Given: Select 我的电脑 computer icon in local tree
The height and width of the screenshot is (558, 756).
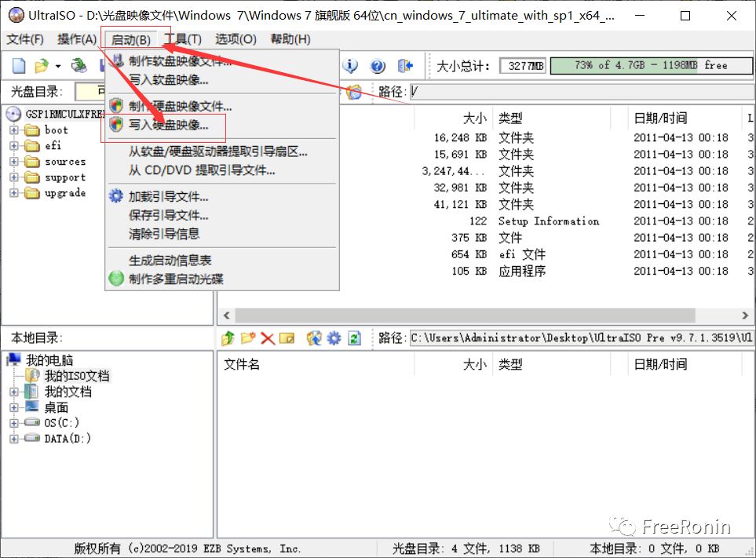Looking at the screenshot, I should tap(13, 359).
